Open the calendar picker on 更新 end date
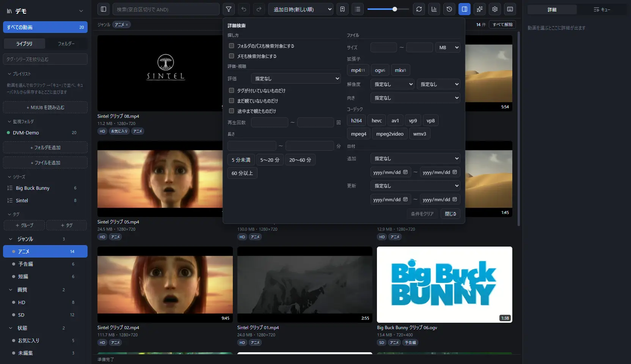Image resolution: width=631 pixels, height=364 pixels. (x=455, y=199)
